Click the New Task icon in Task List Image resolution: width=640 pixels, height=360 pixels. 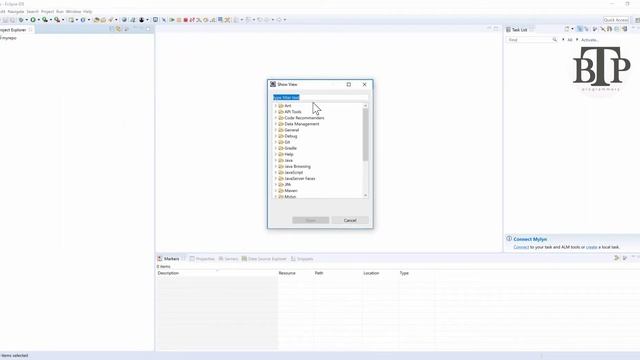point(567,29)
